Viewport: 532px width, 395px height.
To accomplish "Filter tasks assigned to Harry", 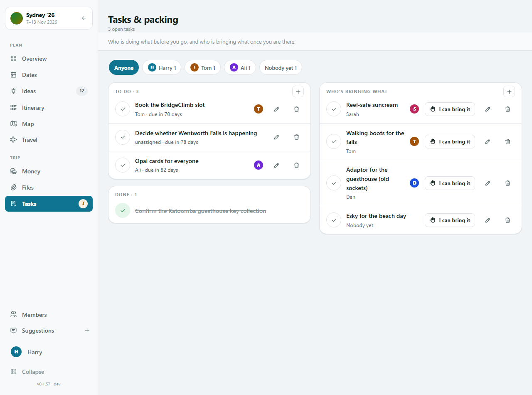I will click(x=162, y=68).
